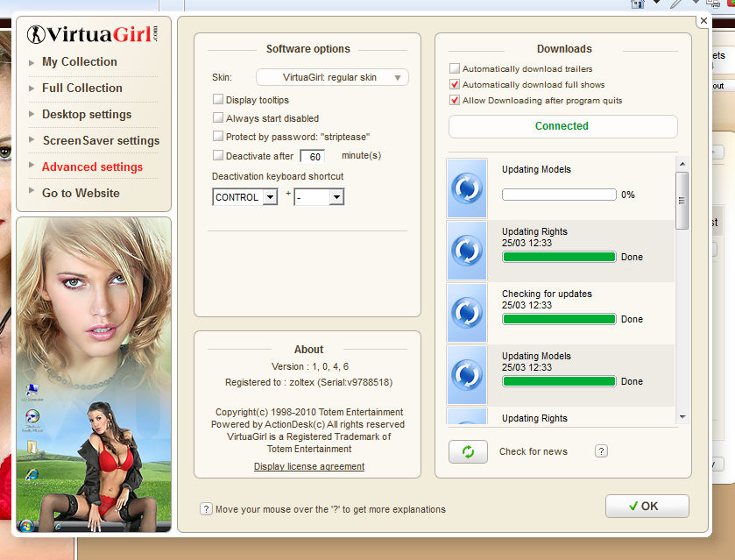The image size is (735, 560).
Task: Open the second shortcut key dropdown showing a dash
Action: tap(319, 197)
